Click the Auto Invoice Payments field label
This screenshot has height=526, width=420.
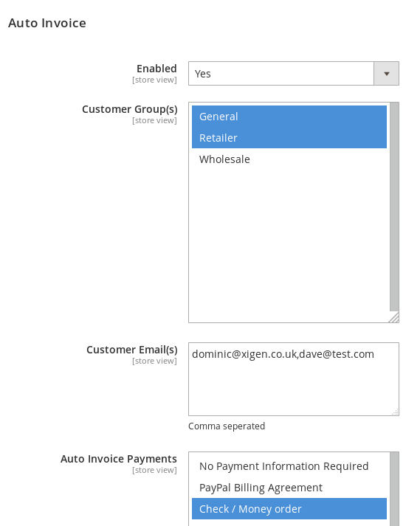click(119, 459)
